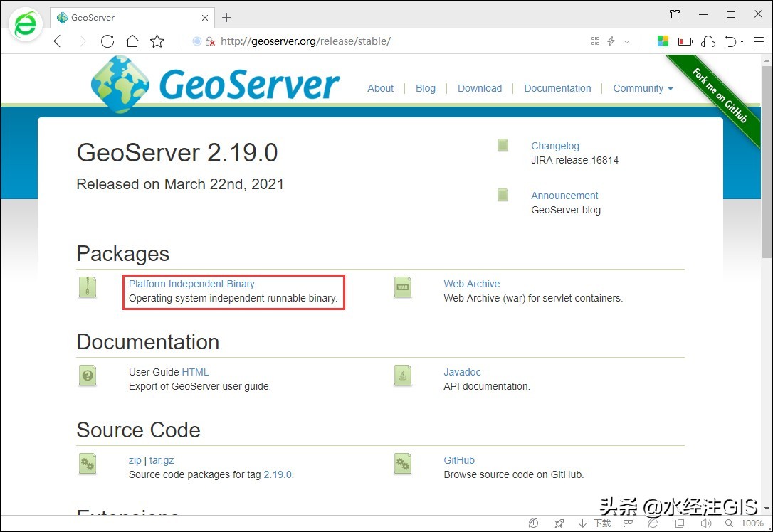Click the text 'Released on March 22nd, 2021'

(x=180, y=184)
